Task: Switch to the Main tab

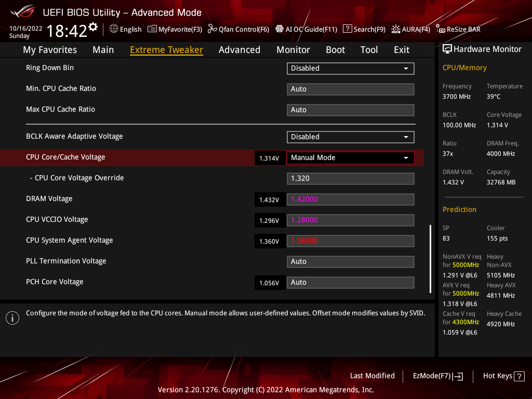Action: tap(103, 50)
